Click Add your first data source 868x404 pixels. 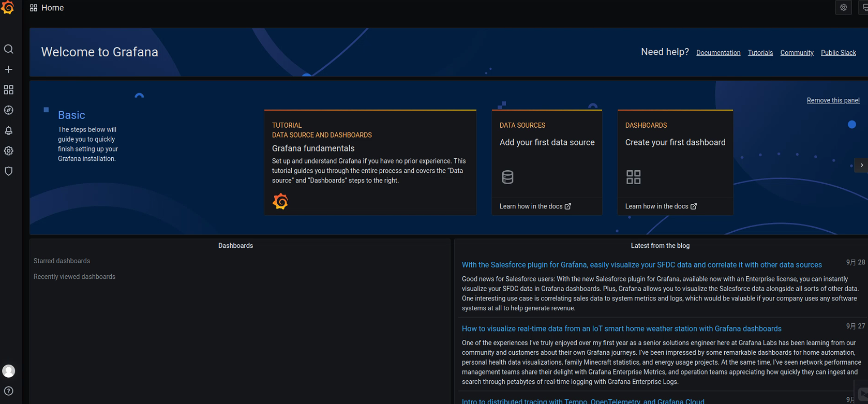[x=547, y=142]
